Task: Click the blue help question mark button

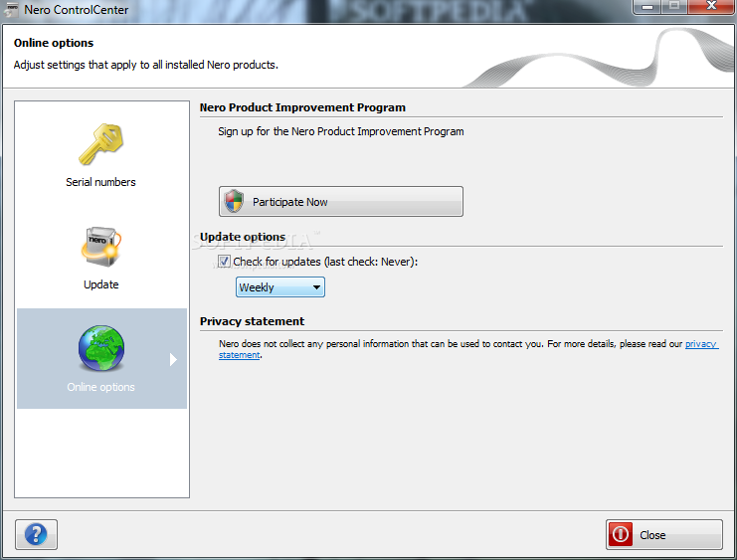Action: pos(36,534)
